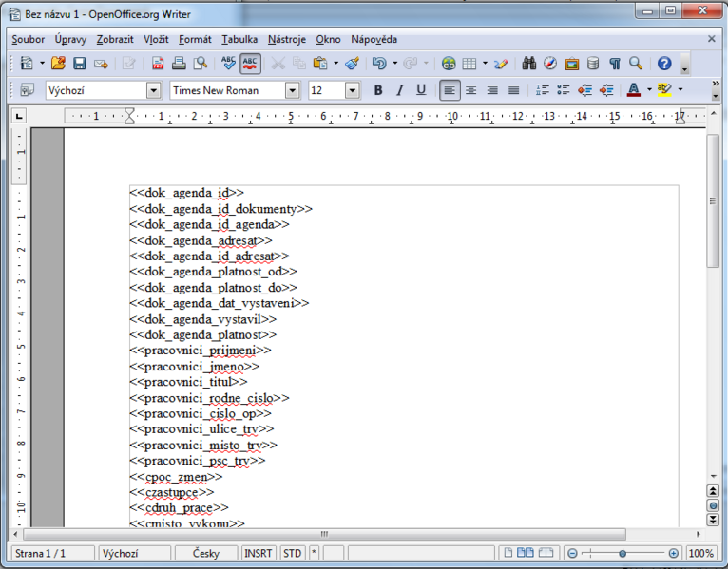Click the vertical scrollbar thumb

pyautogui.click(x=713, y=201)
